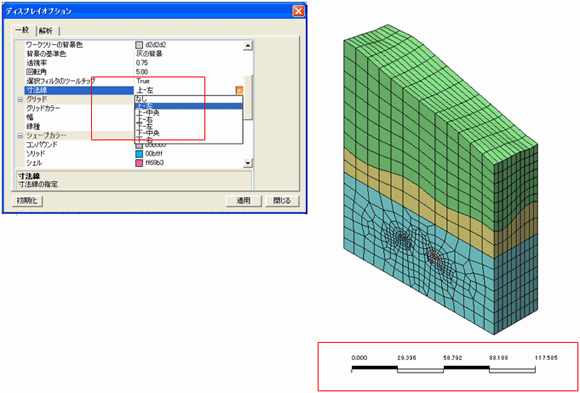The image size is (580, 393).
Task: Click the 閉じる button
Action: coord(282,201)
